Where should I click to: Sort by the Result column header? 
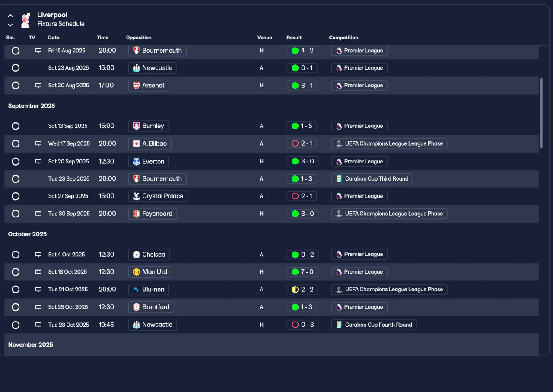[294, 38]
